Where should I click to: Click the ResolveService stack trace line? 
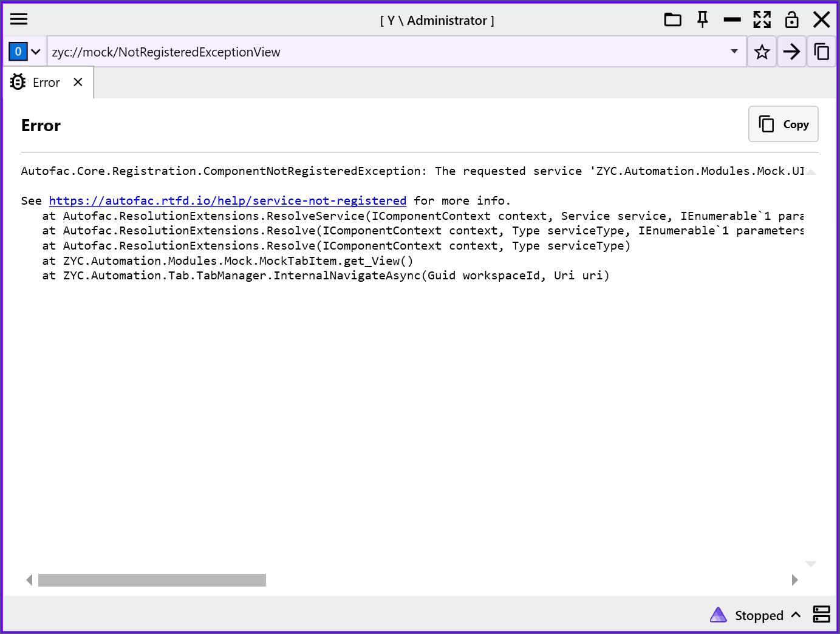click(423, 216)
